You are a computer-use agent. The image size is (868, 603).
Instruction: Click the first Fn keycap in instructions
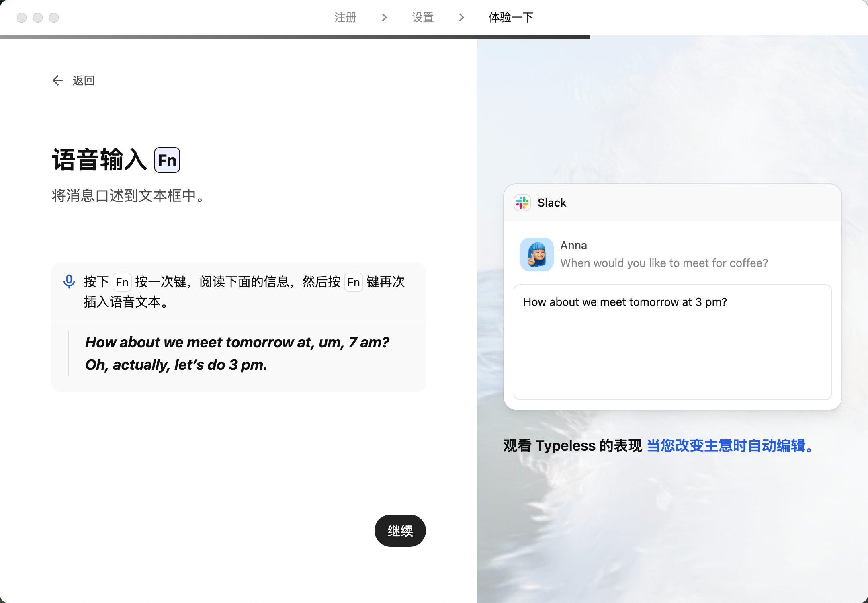pos(122,282)
